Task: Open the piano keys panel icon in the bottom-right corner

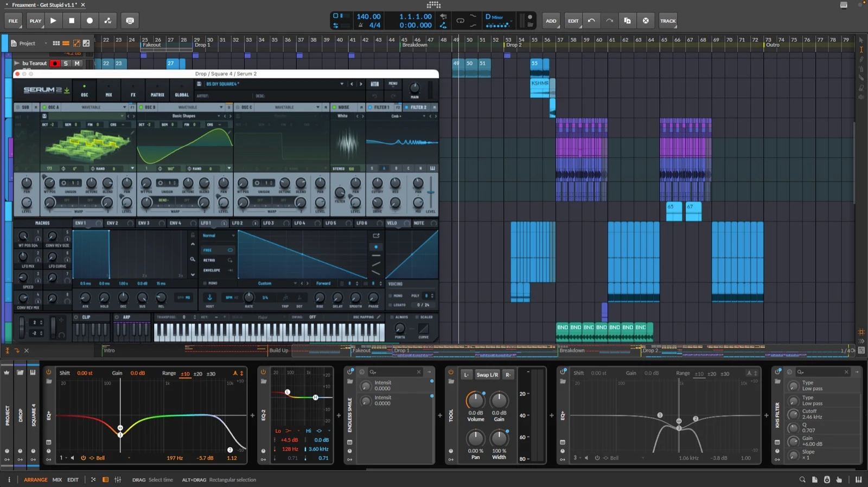Action: (859, 479)
